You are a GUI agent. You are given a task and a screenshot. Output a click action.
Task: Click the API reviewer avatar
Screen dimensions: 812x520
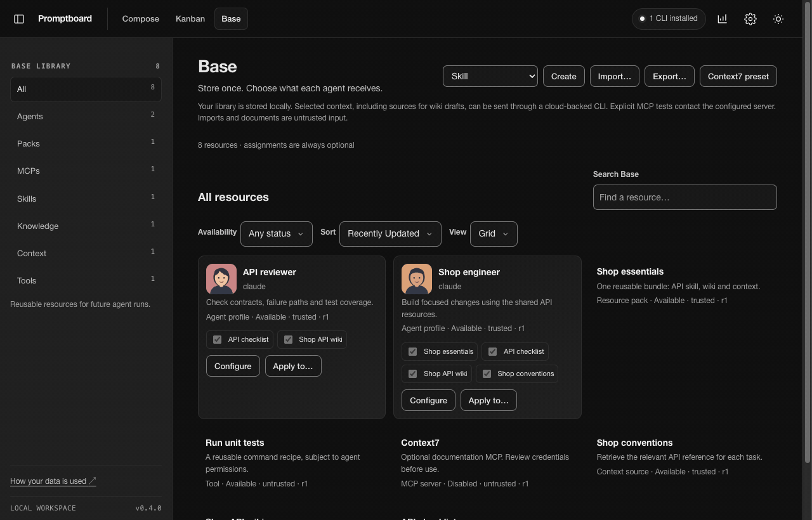click(x=221, y=279)
